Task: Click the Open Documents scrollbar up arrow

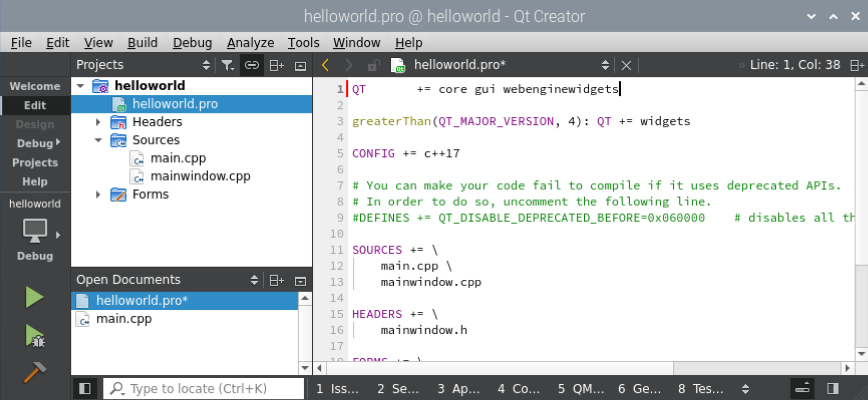Action: (305, 298)
